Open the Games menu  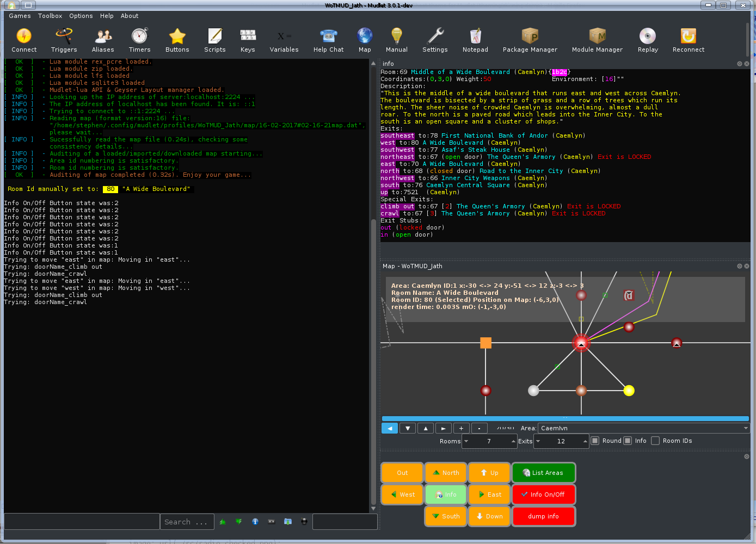(20, 16)
